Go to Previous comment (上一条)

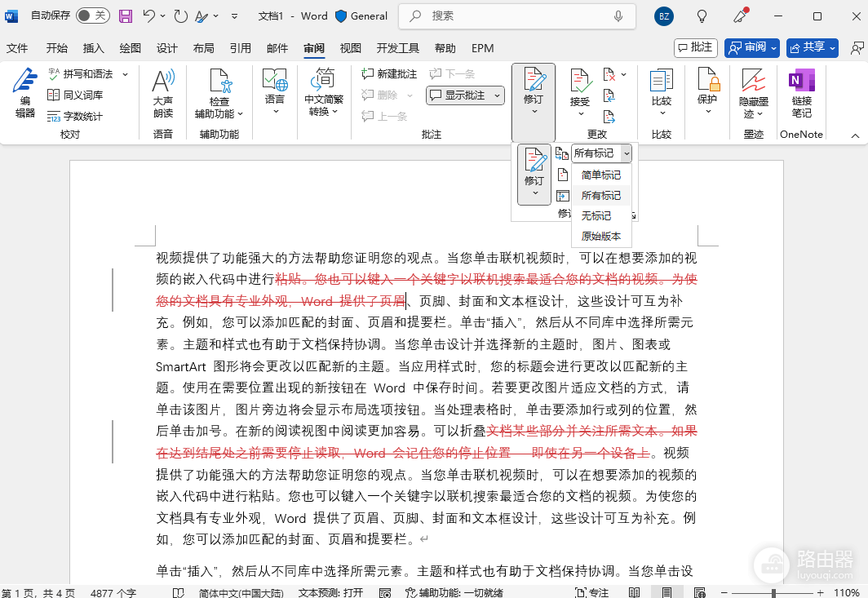click(x=384, y=117)
